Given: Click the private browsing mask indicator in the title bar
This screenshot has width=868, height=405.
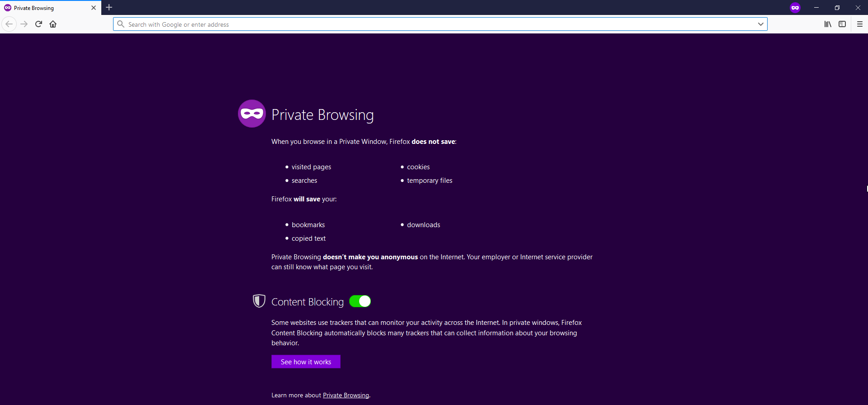Looking at the screenshot, I should (x=795, y=8).
